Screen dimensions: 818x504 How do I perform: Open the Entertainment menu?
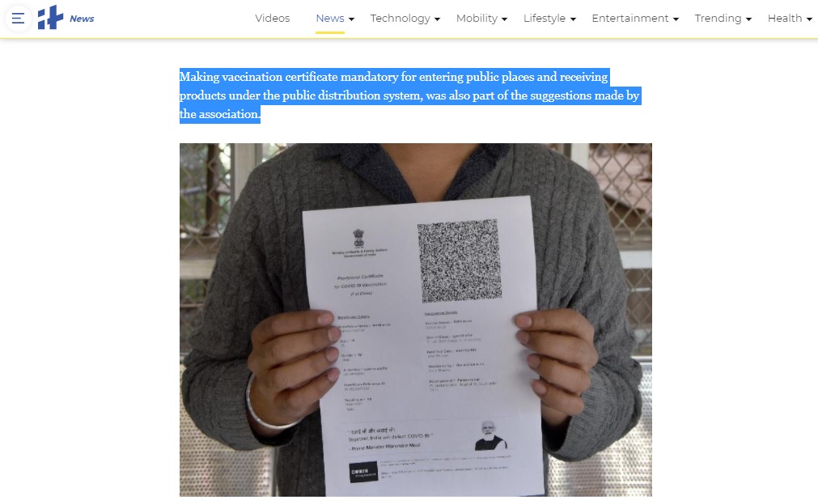coord(629,19)
